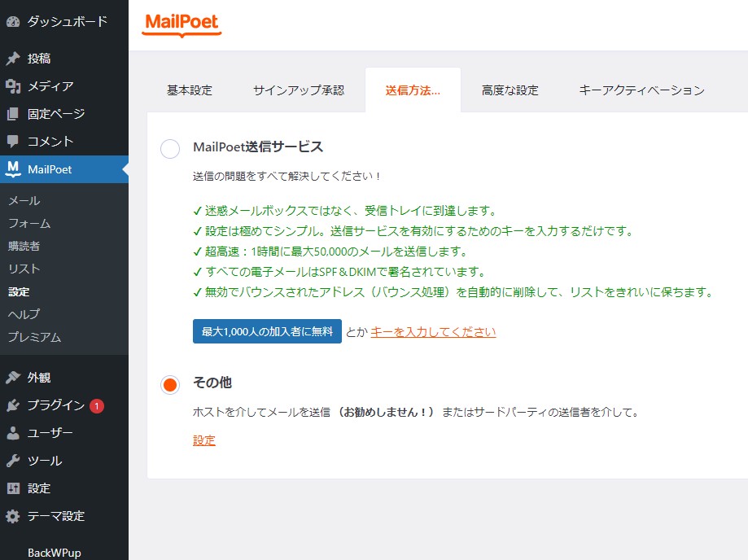This screenshot has width=748, height=560.
Task: Click the pushpin icon for 投稿
Action: 13,59
